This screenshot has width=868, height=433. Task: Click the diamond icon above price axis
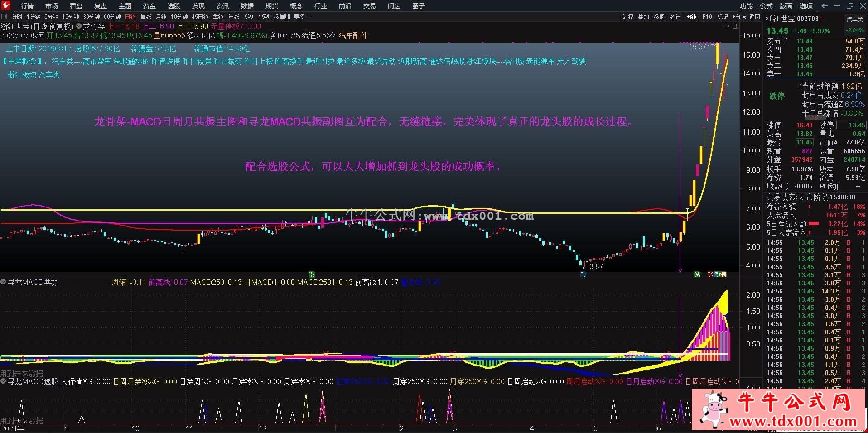728,26
